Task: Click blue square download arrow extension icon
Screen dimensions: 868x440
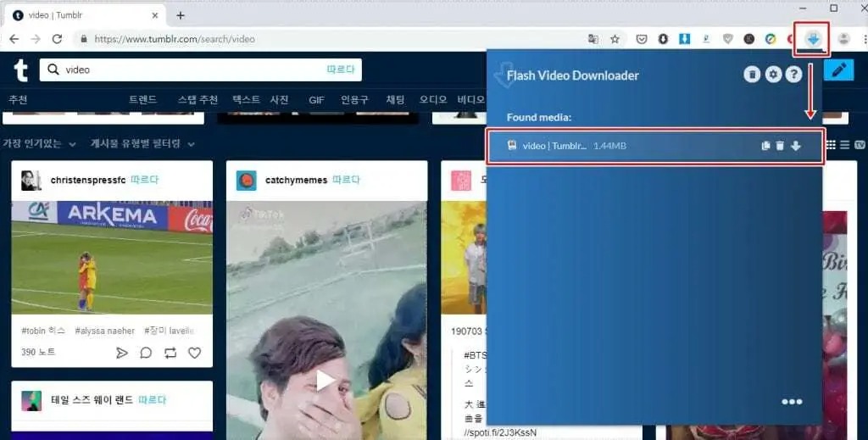Action: tap(684, 39)
